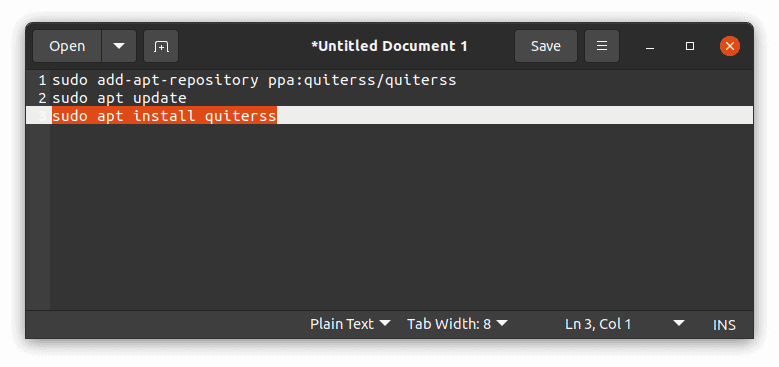The height and width of the screenshot is (367, 779).
Task: Save the untitled document
Action: [545, 46]
